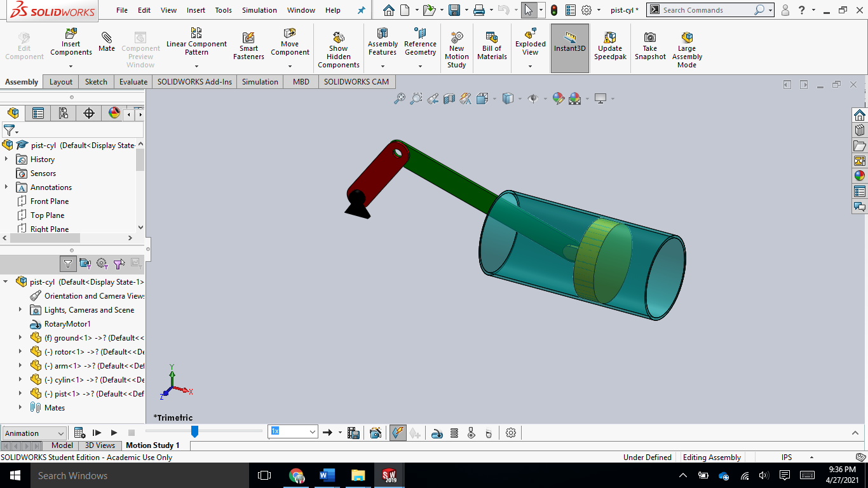The height and width of the screenshot is (488, 868).
Task: Open the ConfigurationManager panel tab
Action: [x=64, y=113]
